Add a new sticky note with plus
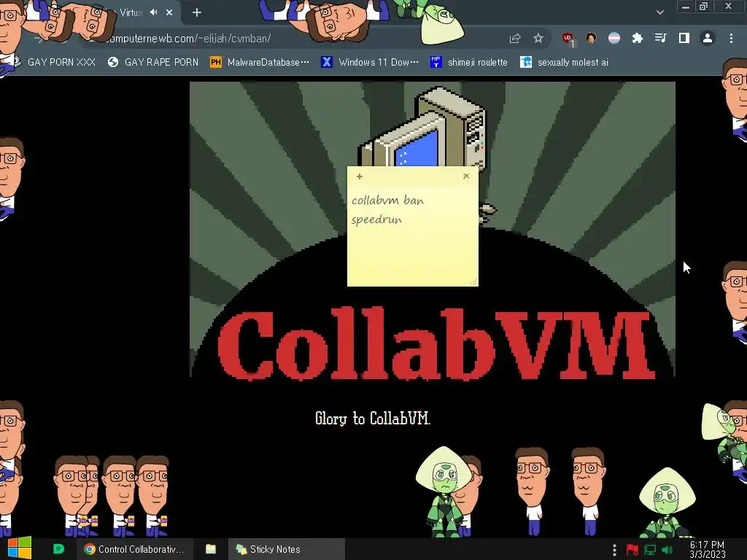Screen dimensions: 747x560 360,176
